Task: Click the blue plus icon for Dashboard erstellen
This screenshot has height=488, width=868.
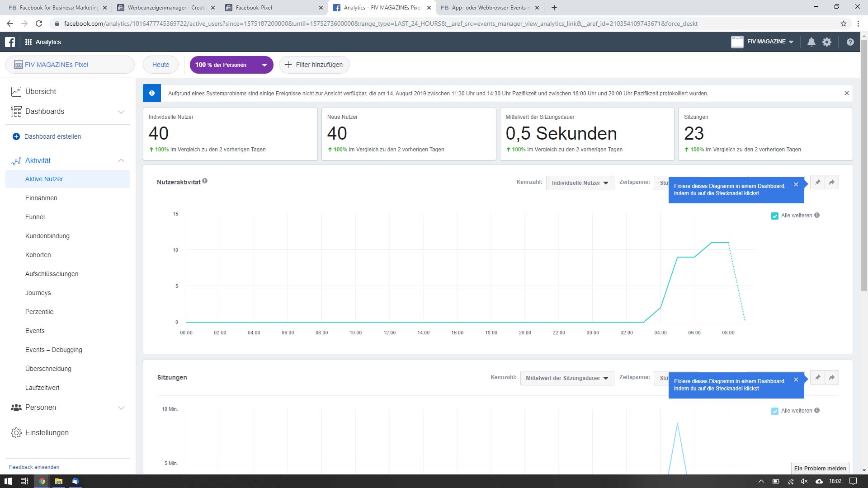Action: coord(16,136)
